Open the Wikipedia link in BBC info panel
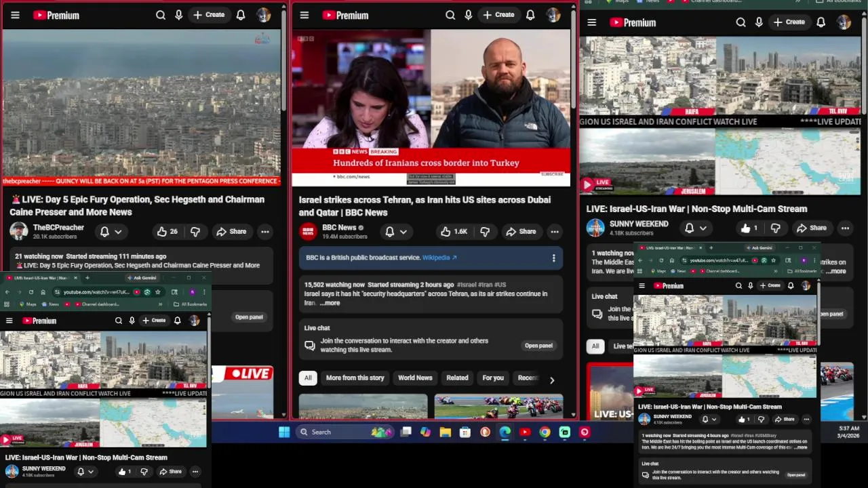868x488 pixels. pyautogui.click(x=439, y=258)
